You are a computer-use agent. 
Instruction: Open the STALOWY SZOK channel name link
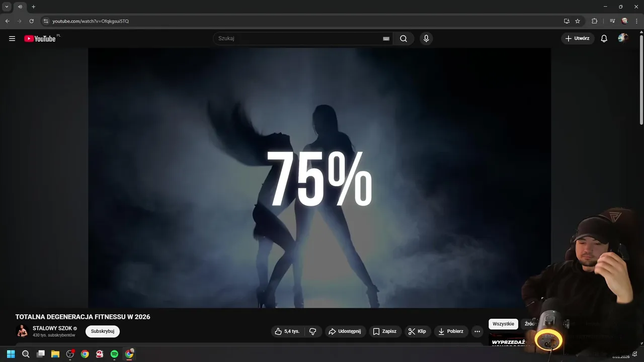52,328
